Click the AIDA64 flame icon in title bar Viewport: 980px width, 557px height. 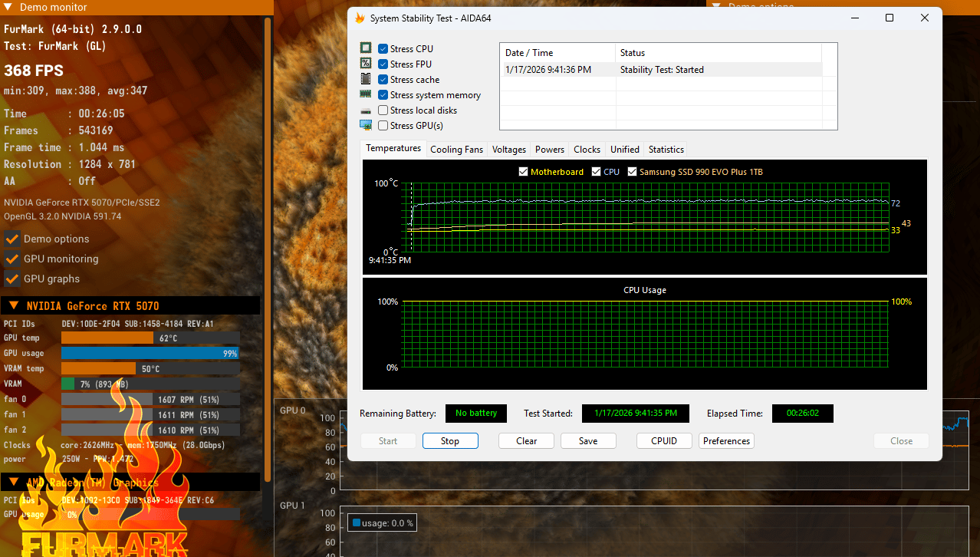click(360, 18)
